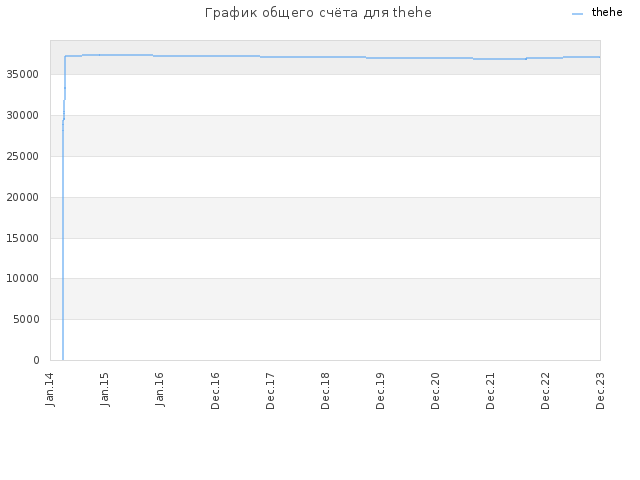Click the flat blue score line near Dec.18
The width and height of the screenshot is (640, 480).
[325, 57]
